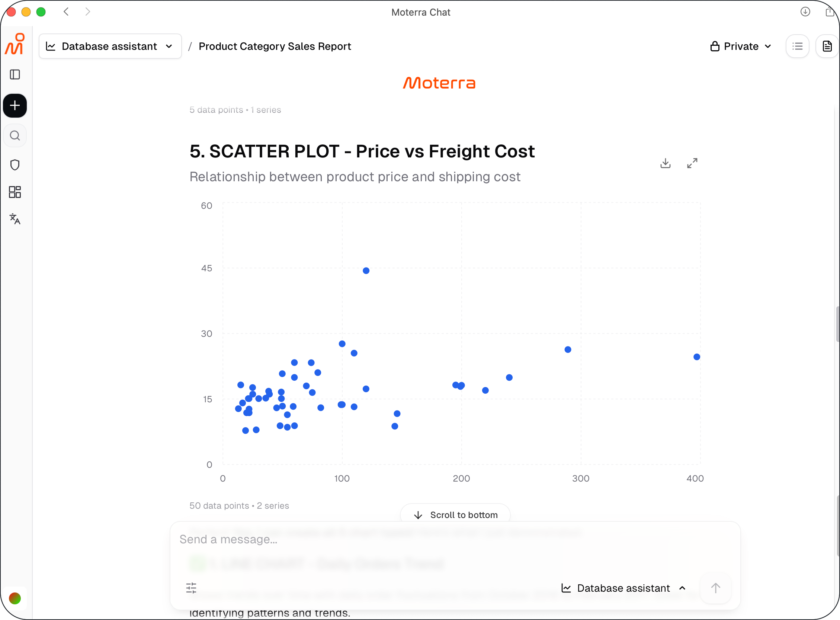Open the translate language icon
Screen dimensions: 840x620
[15, 219]
